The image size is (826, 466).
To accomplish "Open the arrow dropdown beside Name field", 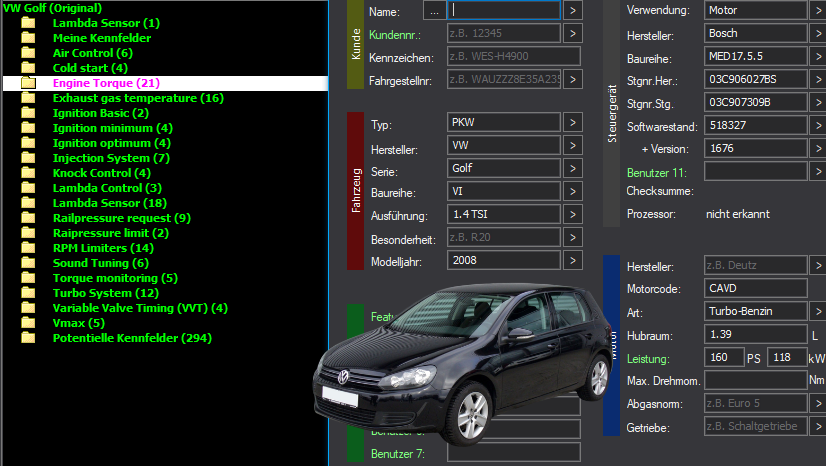I will 573,11.
